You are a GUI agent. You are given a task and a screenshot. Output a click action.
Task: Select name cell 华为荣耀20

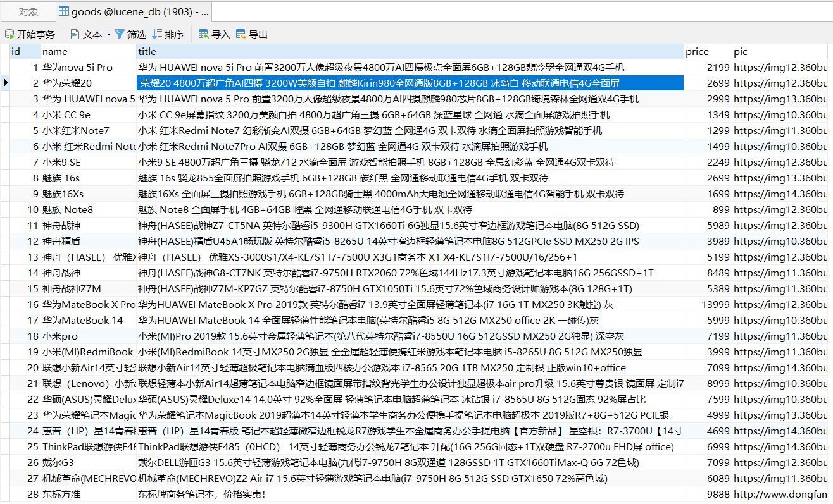pos(89,83)
